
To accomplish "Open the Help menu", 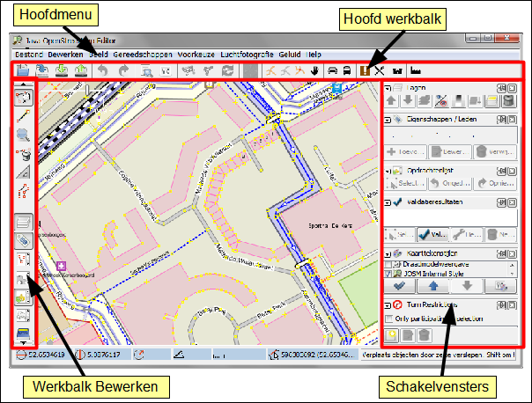I will pyautogui.click(x=314, y=55).
